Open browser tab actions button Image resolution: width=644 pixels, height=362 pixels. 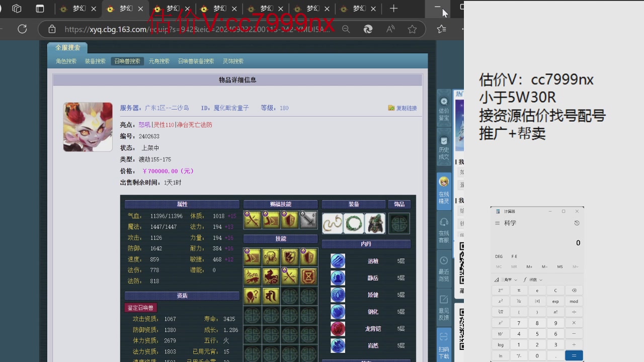[40, 9]
